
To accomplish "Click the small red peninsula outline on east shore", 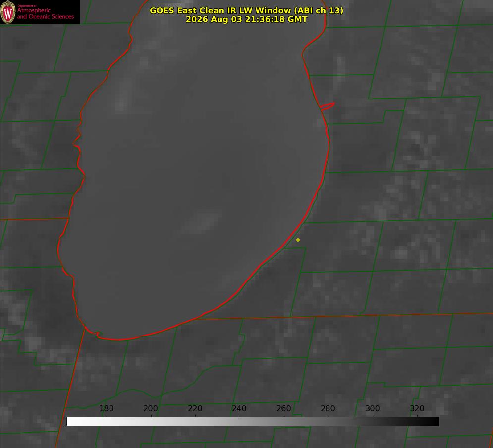I will tap(327, 106).
